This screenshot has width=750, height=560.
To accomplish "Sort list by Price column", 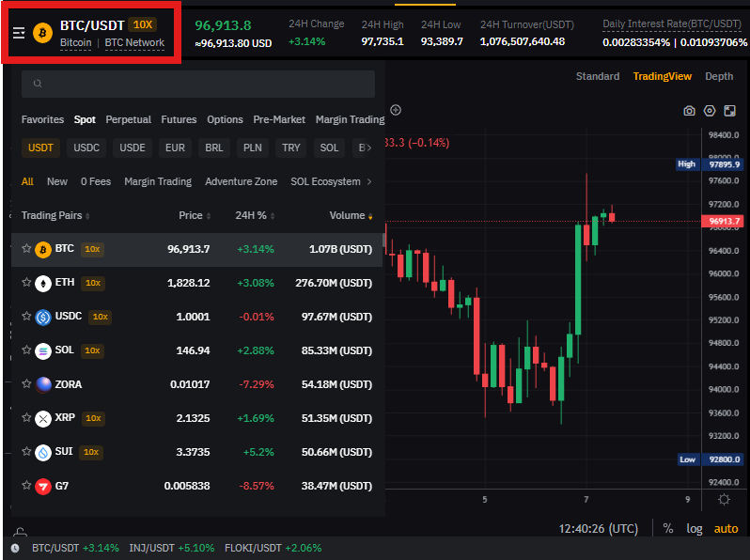I will click(195, 216).
